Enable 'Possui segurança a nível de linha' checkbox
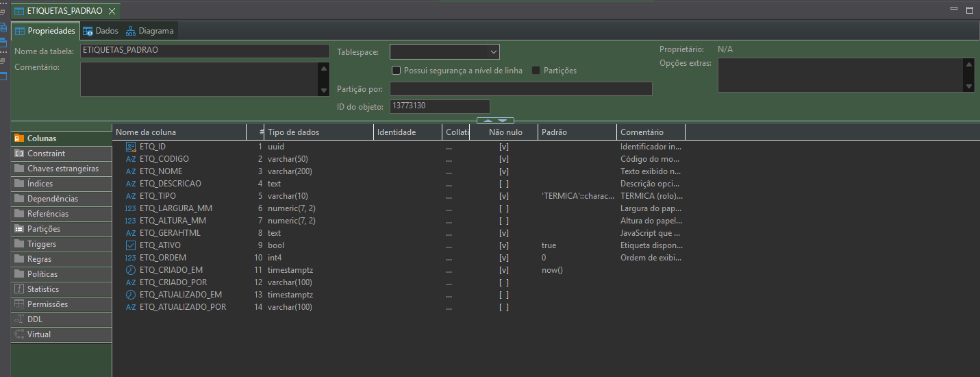The width and height of the screenshot is (980, 377). click(396, 71)
